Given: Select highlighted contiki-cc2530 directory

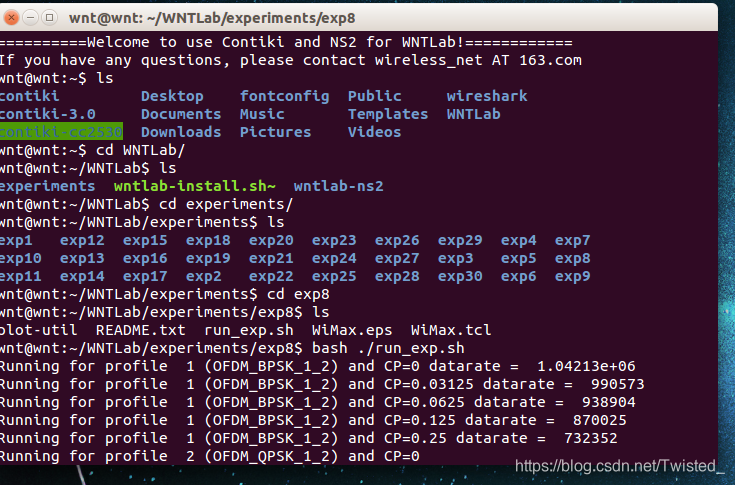Looking at the screenshot, I should pyautogui.click(x=61, y=132).
